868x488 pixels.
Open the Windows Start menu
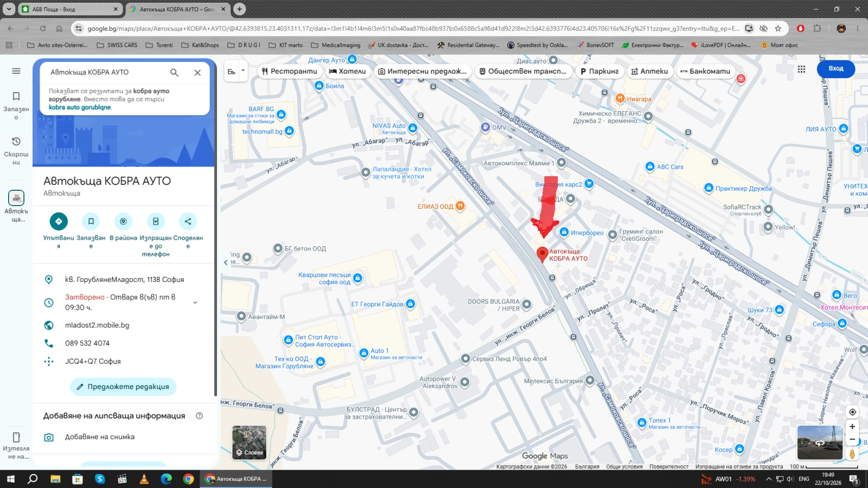tap(10, 479)
